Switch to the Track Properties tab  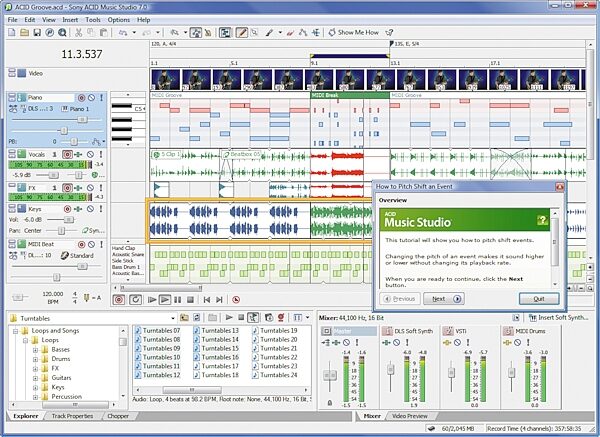coord(72,416)
